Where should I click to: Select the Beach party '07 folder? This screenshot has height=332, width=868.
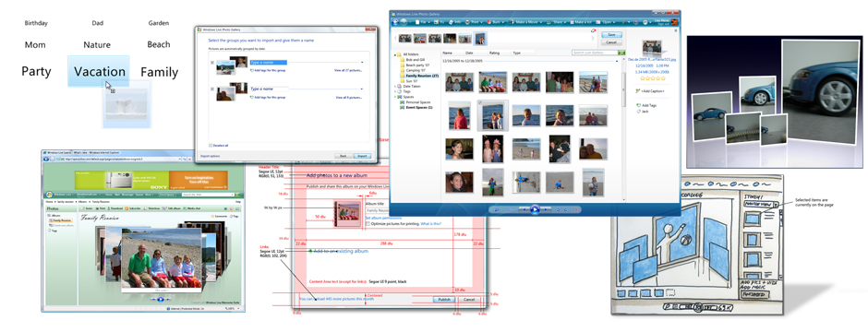tap(414, 65)
